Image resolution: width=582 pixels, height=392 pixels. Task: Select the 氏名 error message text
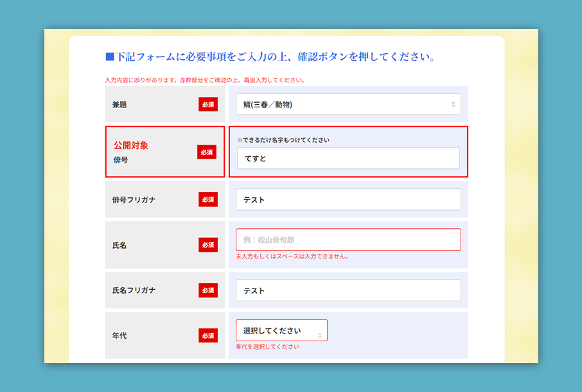(292, 256)
